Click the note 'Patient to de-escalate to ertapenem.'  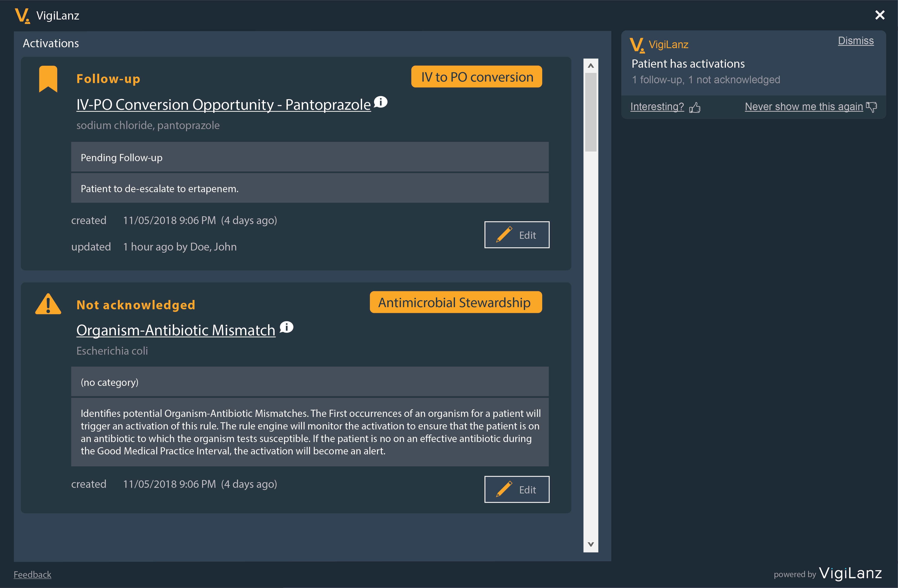pyautogui.click(x=310, y=188)
